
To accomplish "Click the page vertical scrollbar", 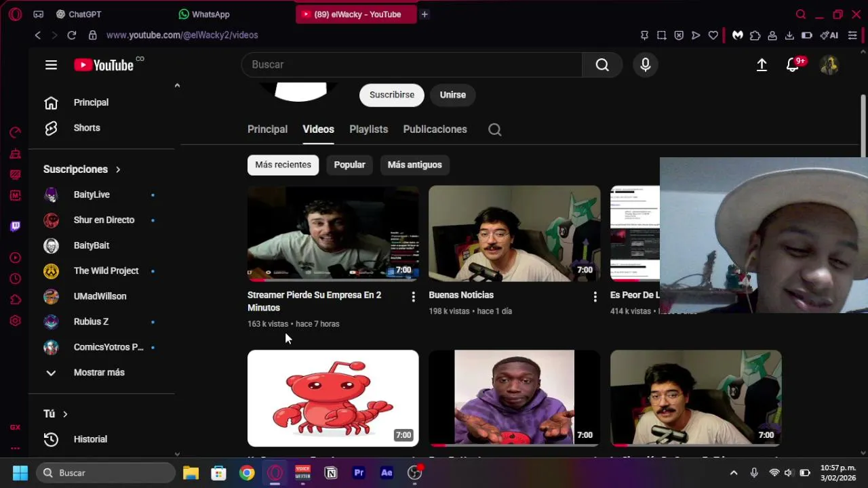I will [x=863, y=125].
